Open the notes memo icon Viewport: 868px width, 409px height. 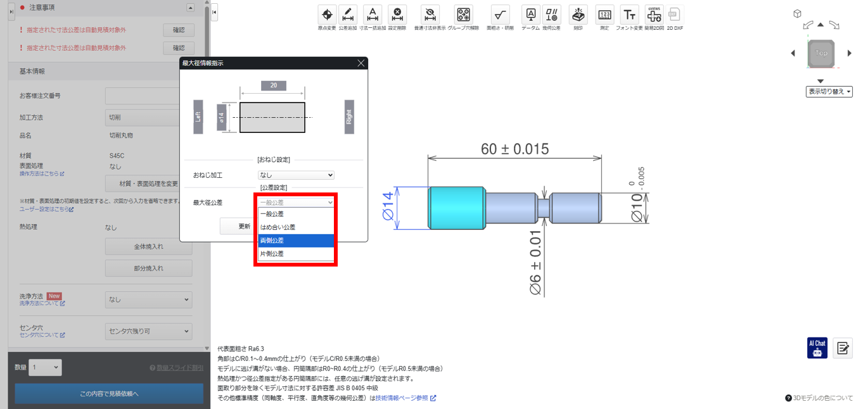[843, 348]
